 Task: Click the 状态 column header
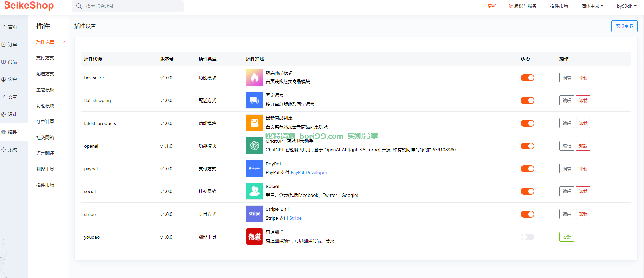pyautogui.click(x=525, y=59)
